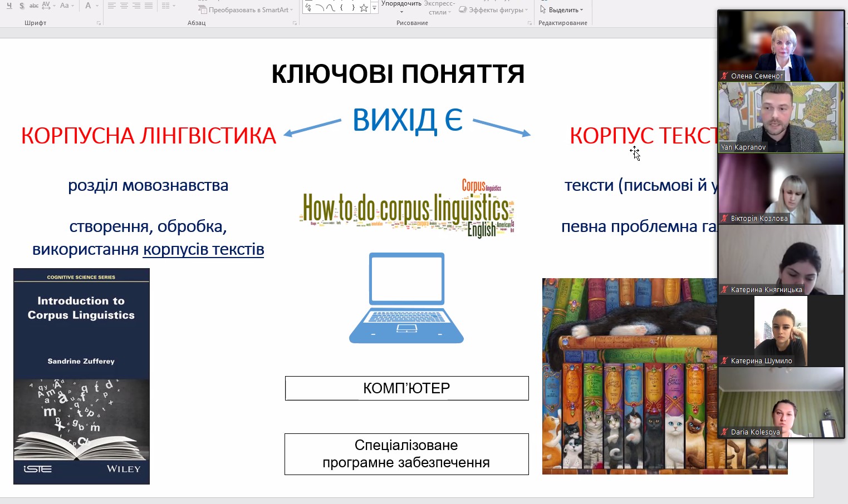Viewport: 848px width, 504px height.
Task: Pick the scribble freeform shape
Action: click(308, 8)
